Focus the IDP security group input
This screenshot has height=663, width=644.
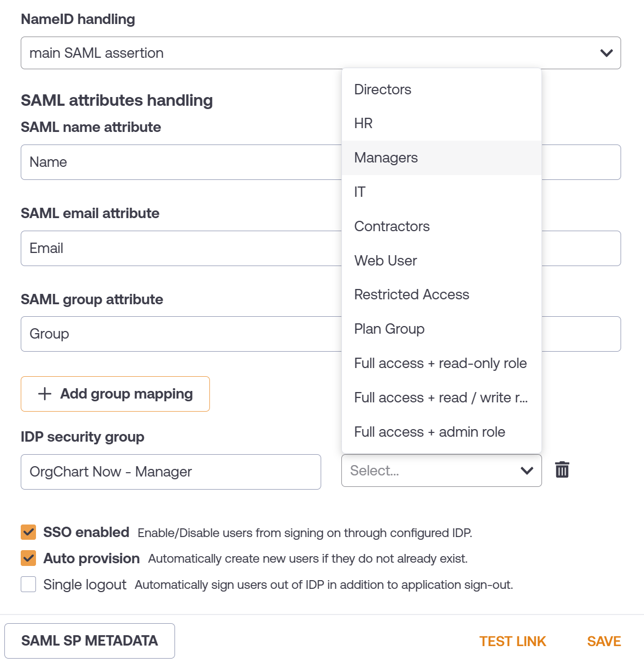pyautogui.click(x=171, y=472)
